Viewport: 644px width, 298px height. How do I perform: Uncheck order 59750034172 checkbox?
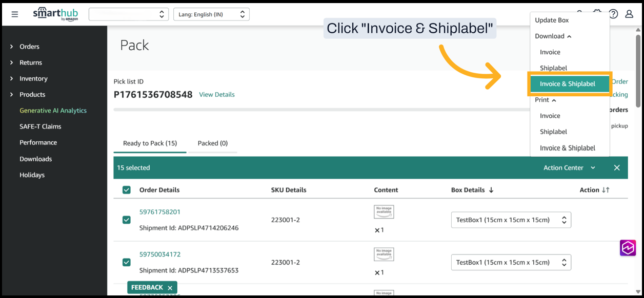pyautogui.click(x=127, y=262)
